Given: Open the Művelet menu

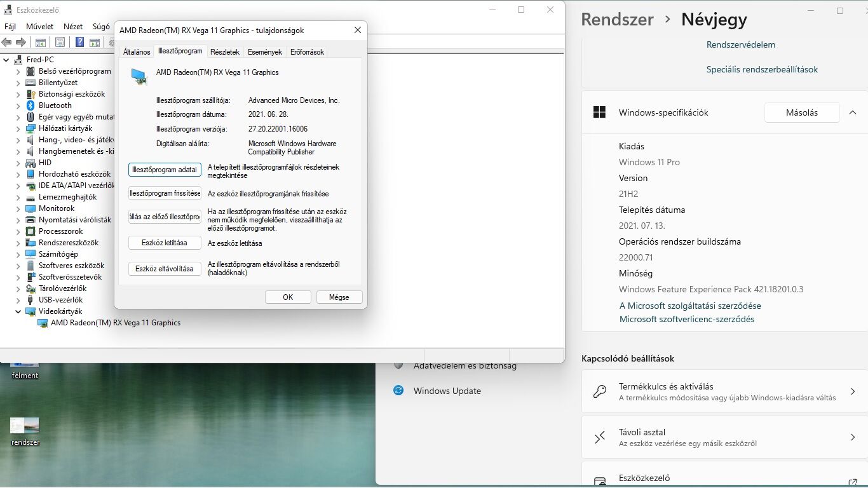Looking at the screenshot, I should (40, 27).
